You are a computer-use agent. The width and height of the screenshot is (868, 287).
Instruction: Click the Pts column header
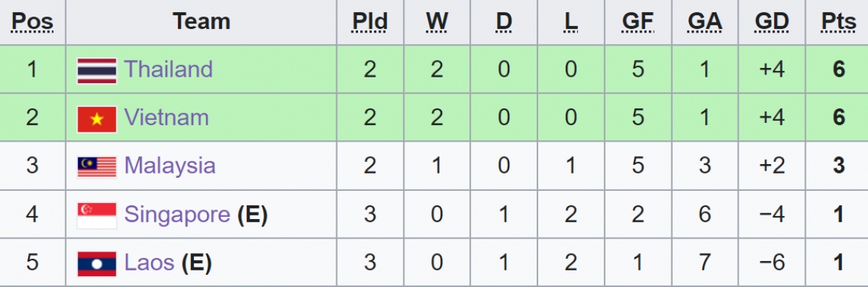click(x=838, y=22)
